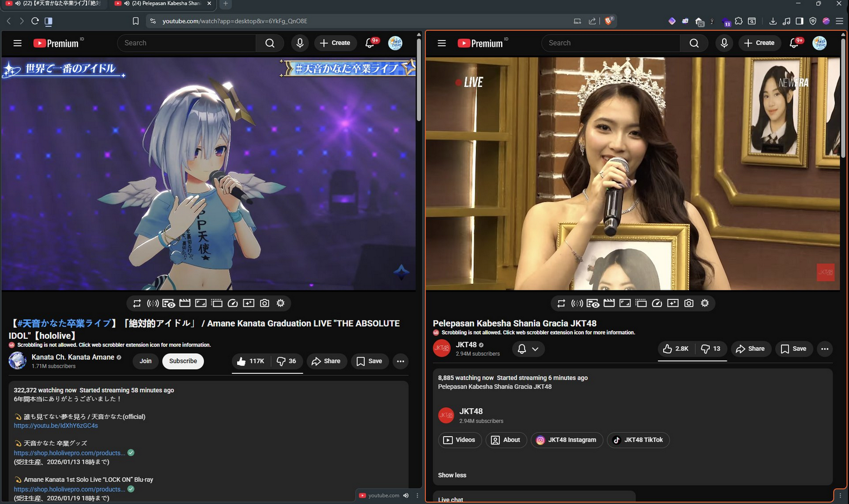Open the gear settings under the JKT48 video

705,303
